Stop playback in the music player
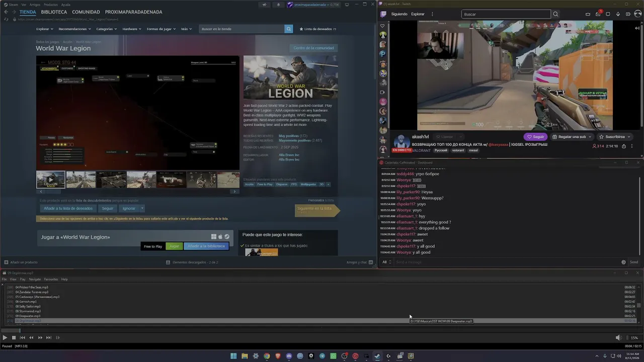This screenshot has height=362, width=644. tap(14, 337)
